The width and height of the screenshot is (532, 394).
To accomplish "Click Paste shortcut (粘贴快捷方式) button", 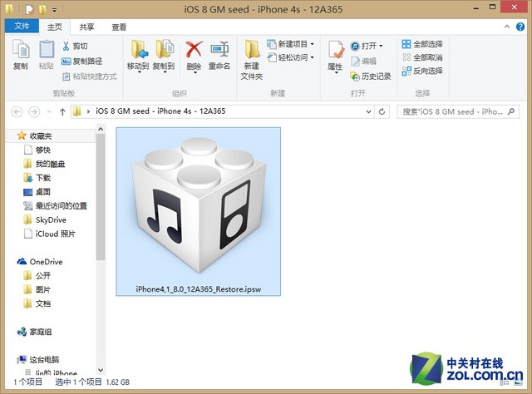I will (90, 76).
